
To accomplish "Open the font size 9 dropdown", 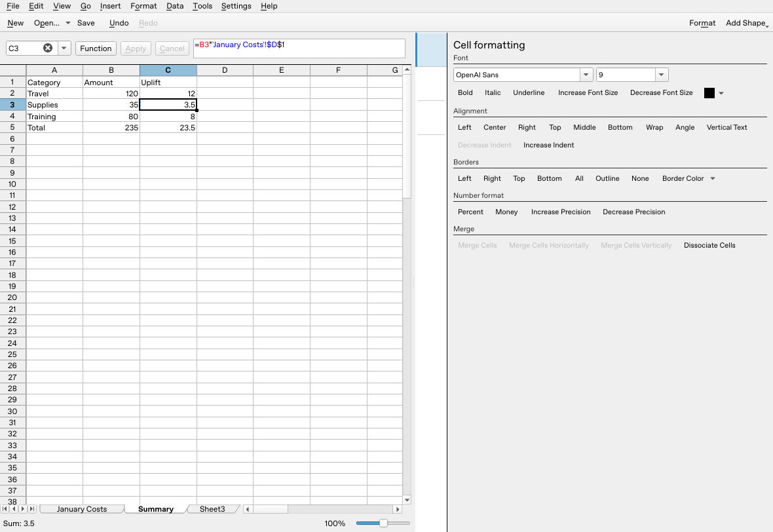I will (x=662, y=75).
